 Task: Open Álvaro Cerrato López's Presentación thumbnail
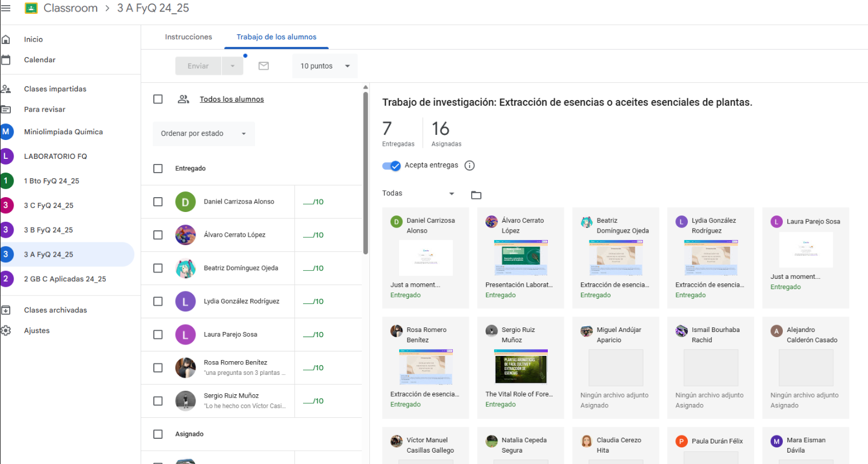click(x=520, y=258)
